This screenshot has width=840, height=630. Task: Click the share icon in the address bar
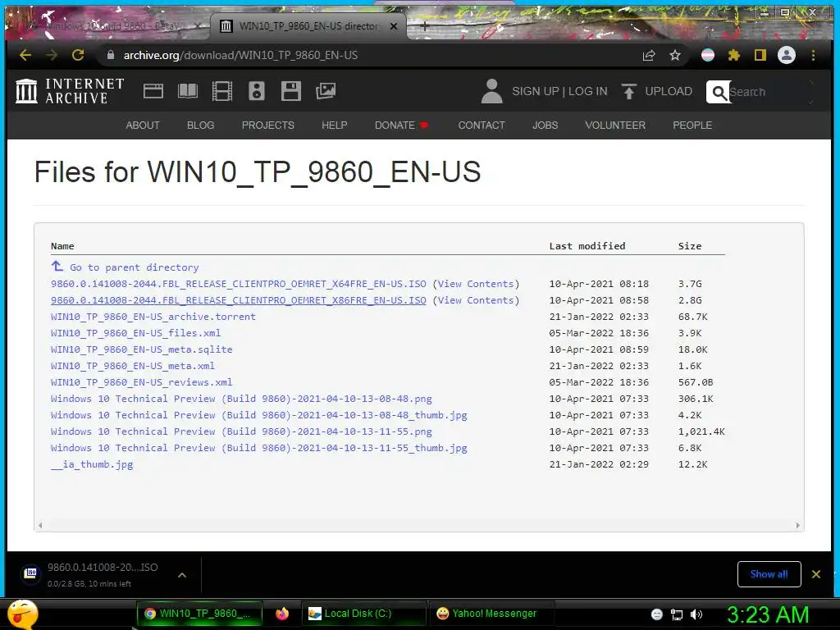(649, 55)
